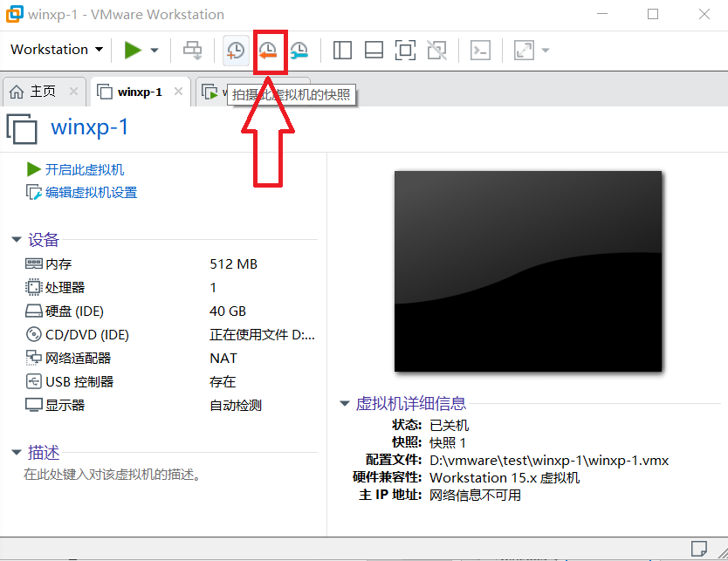
Task: Click the 已关机 status value
Action: click(449, 425)
